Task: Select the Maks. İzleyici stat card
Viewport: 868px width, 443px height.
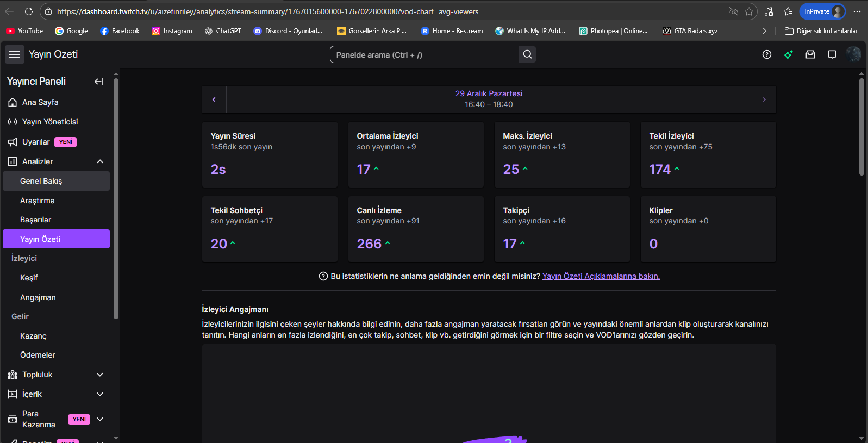Action: (562, 154)
